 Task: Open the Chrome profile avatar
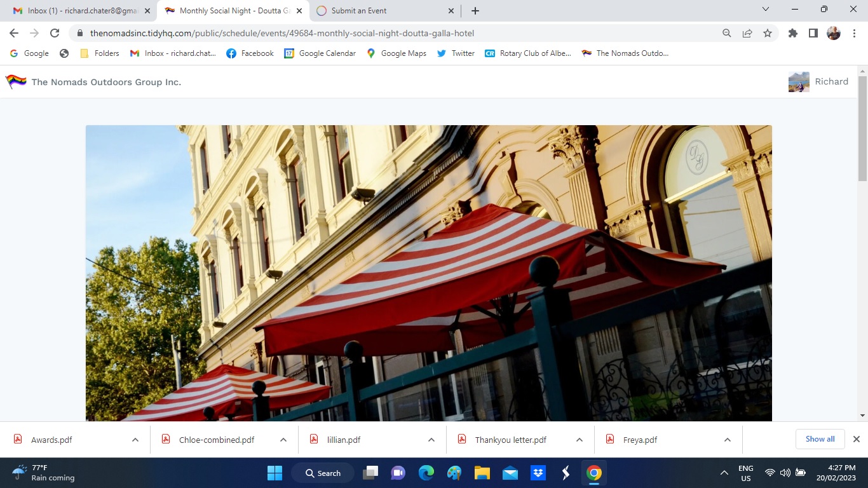(834, 33)
